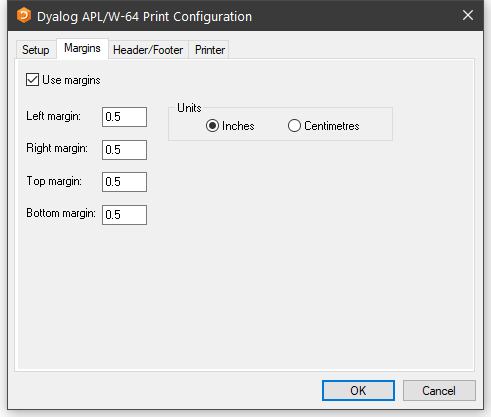This screenshot has width=491, height=417.
Task: Click the Right margin label
Action: point(57,148)
